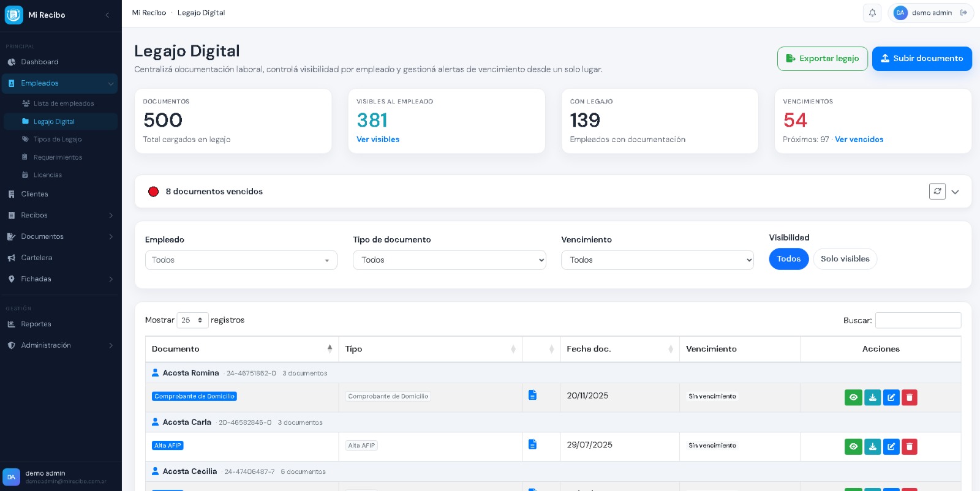Open Tipos de Legajo in sidebar
Image resolution: width=980 pixels, height=491 pixels.
click(57, 140)
